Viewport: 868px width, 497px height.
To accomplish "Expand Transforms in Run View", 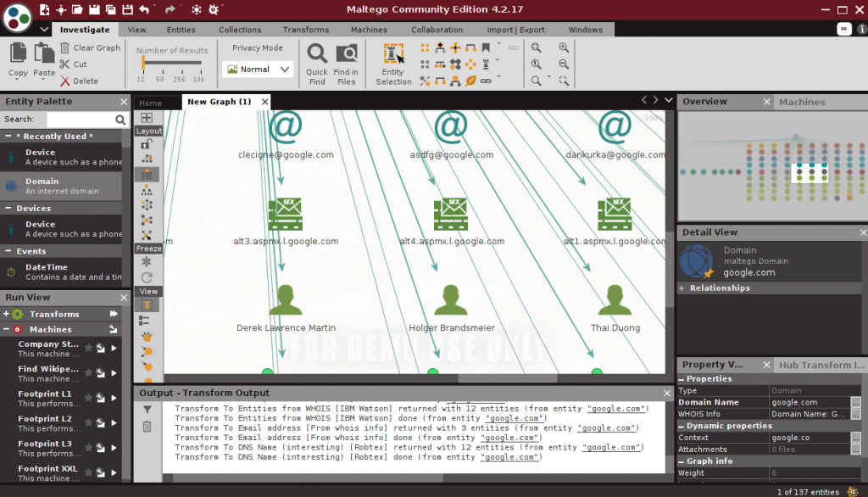I will [x=6, y=314].
